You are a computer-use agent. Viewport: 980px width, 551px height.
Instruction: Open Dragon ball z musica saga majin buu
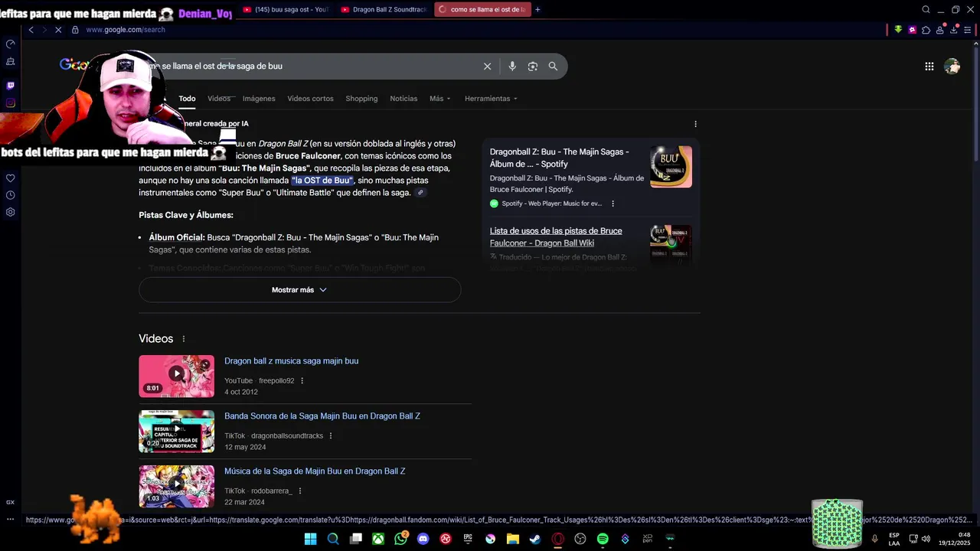291,361
